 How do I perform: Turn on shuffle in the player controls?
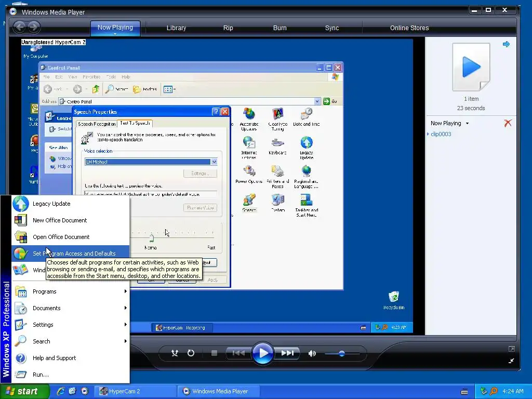[x=175, y=353]
